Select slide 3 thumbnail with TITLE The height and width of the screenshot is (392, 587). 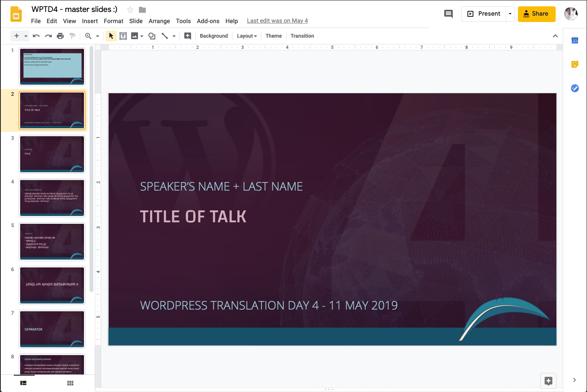(x=52, y=154)
